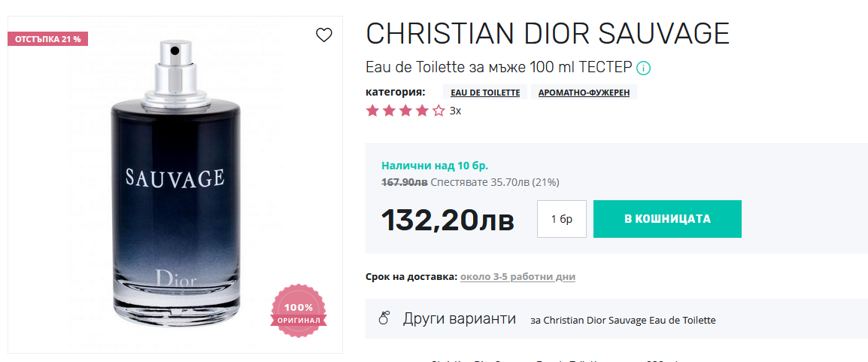Select the third rating star
This screenshot has height=362, width=868.
click(x=405, y=111)
